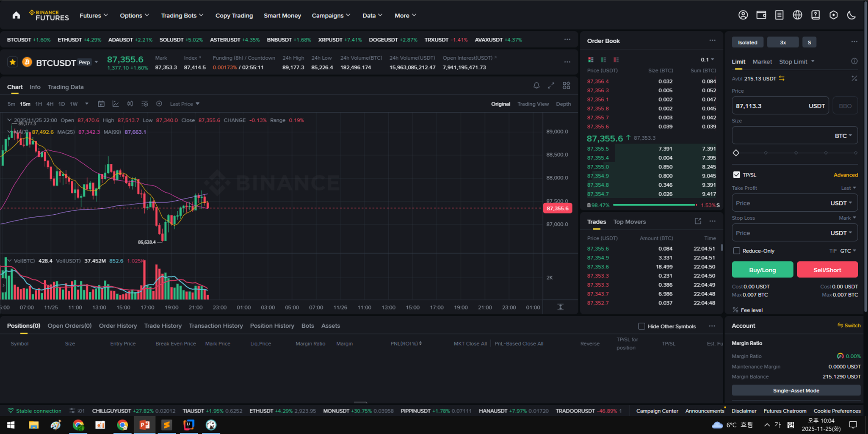Image resolution: width=868 pixels, height=434 pixels.
Task: Click the order size slider handle
Action: [736, 153]
